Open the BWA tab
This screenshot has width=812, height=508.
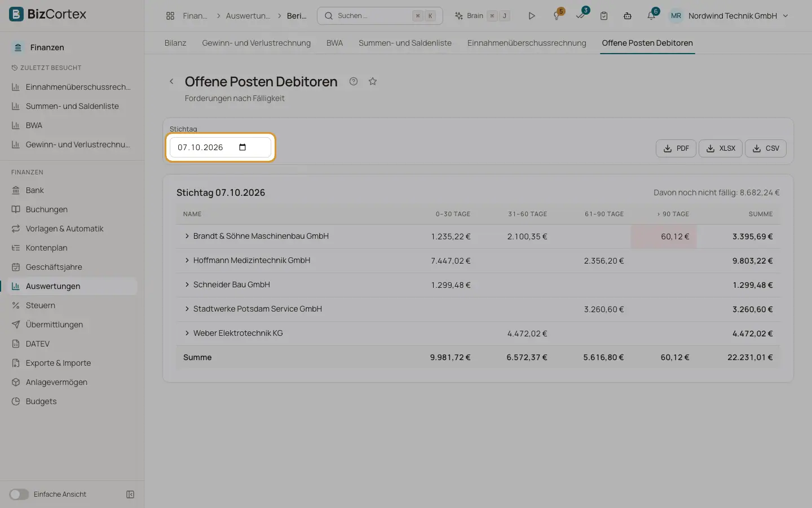click(x=335, y=43)
